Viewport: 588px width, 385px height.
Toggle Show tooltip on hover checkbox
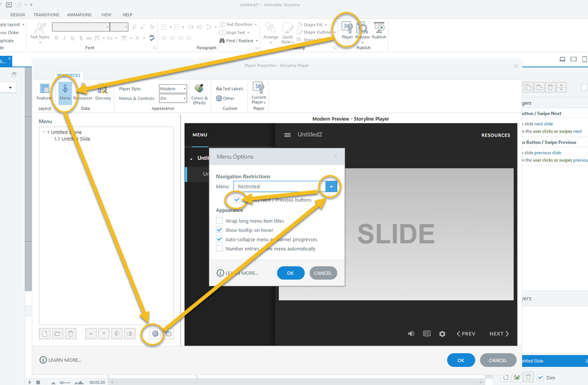(220, 230)
